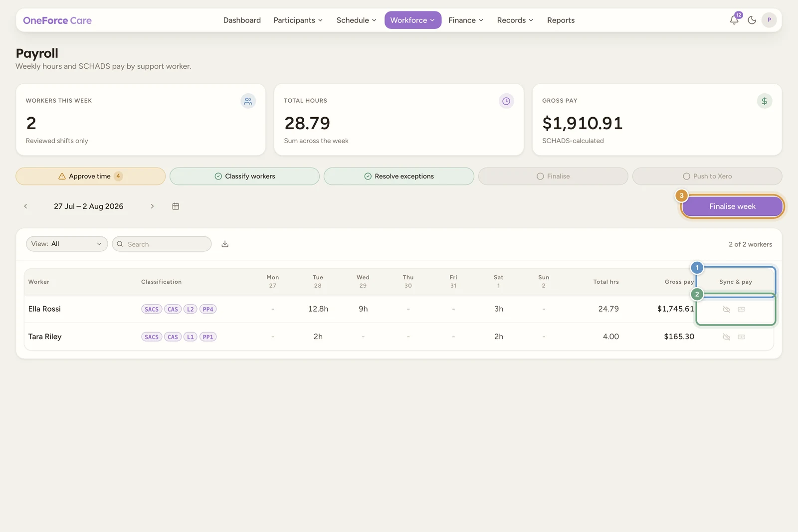Screen dimensions: 798x532
Task: Click Ella Rossi's PP4 classification badge
Action: point(208,309)
